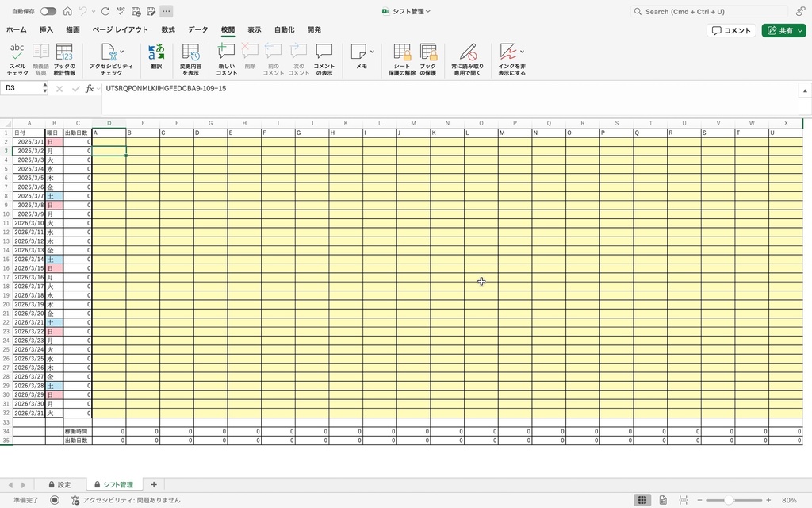Screen dimensions: 812x508
Task: Switch to Page Break Preview icon
Action: pos(684,500)
